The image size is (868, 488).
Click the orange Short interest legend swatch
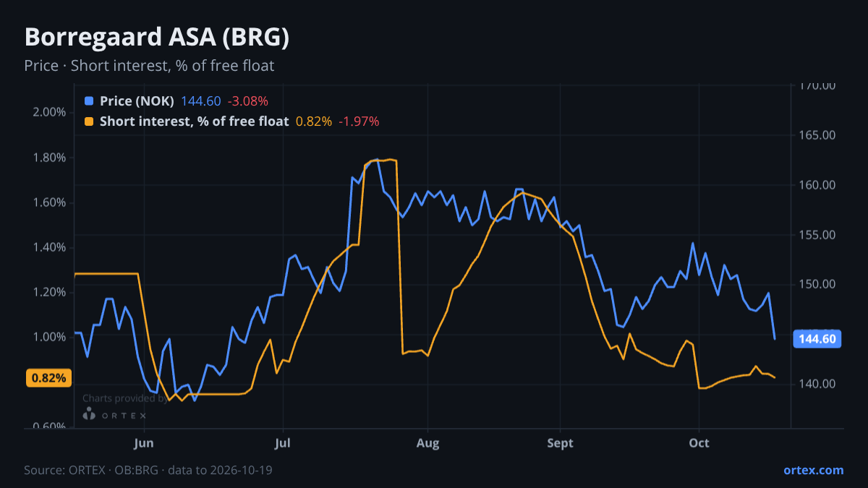point(89,121)
